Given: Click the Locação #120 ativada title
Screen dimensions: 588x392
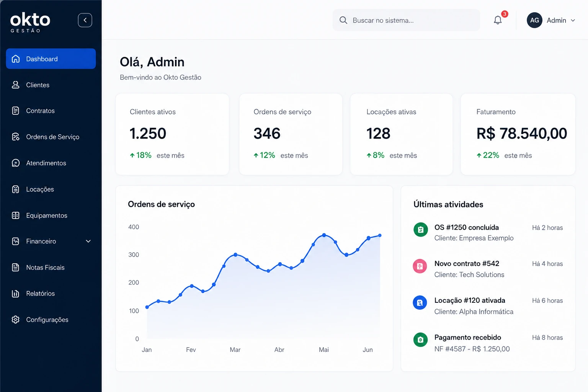Looking at the screenshot, I should pos(470,301).
